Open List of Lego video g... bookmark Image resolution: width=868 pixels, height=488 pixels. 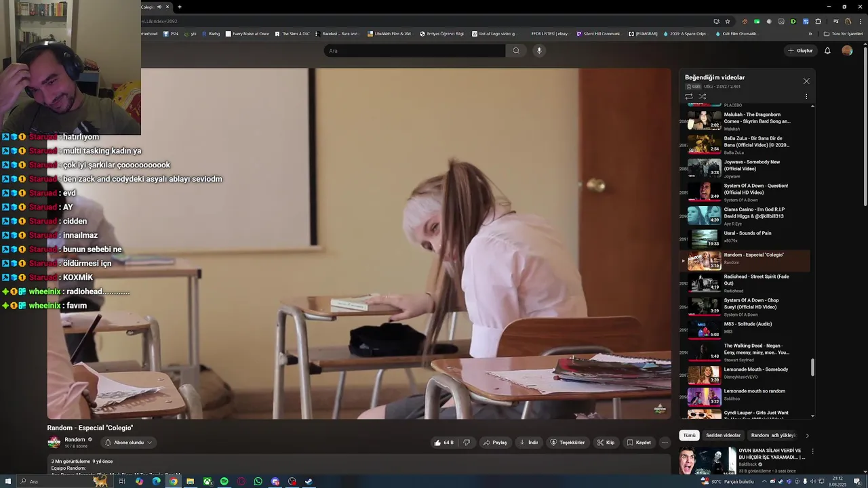tap(494, 33)
